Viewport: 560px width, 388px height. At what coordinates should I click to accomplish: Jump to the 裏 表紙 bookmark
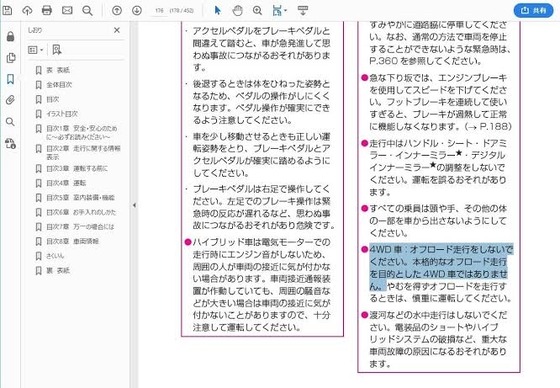pos(58,270)
